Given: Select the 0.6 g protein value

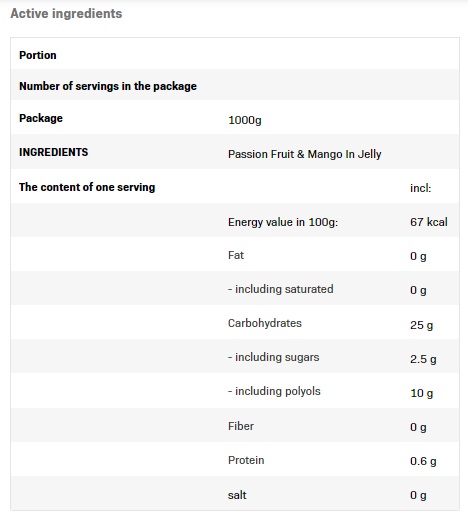Looking at the screenshot, I should click(x=423, y=461).
